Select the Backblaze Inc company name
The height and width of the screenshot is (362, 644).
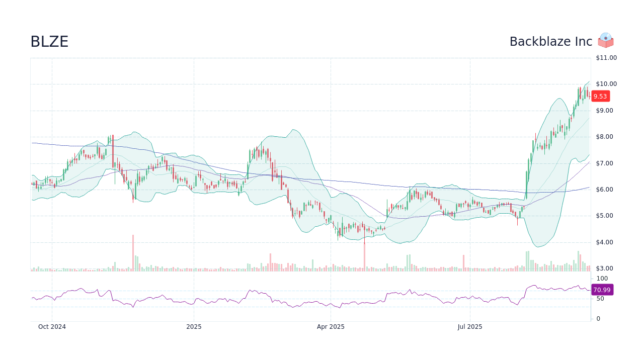tap(551, 41)
